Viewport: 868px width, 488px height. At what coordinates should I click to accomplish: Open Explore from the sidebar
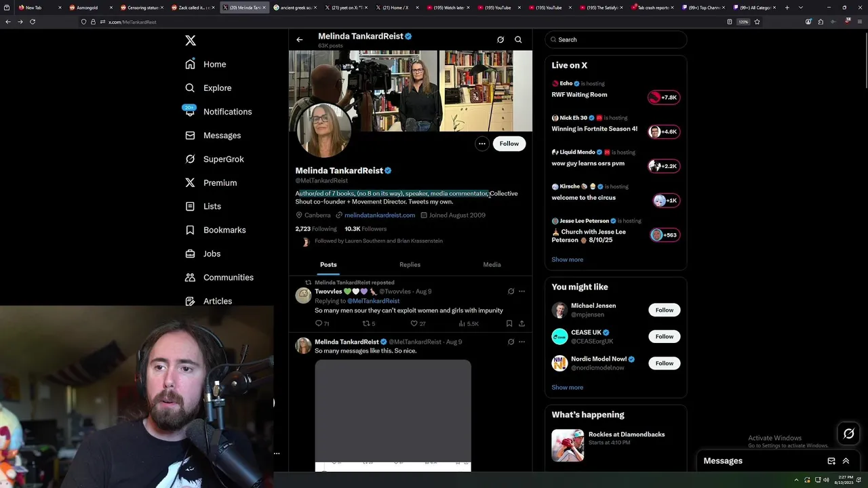(208, 88)
